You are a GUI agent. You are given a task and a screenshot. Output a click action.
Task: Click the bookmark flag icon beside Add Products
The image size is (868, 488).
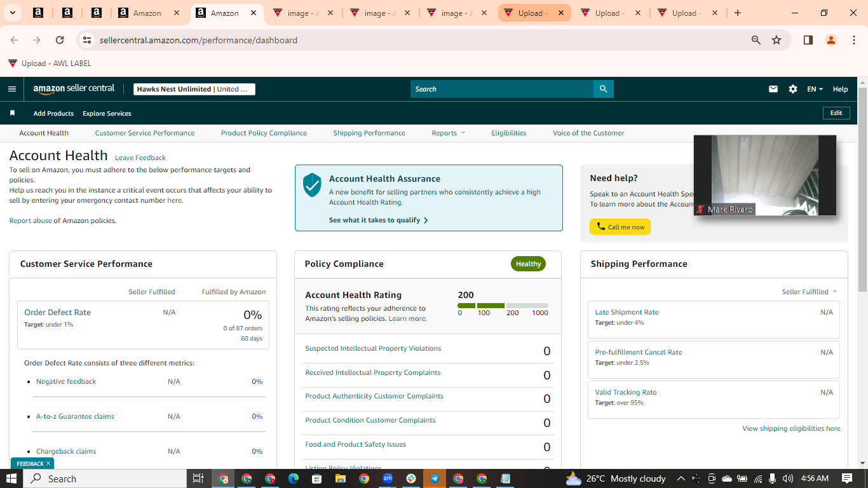(x=12, y=113)
